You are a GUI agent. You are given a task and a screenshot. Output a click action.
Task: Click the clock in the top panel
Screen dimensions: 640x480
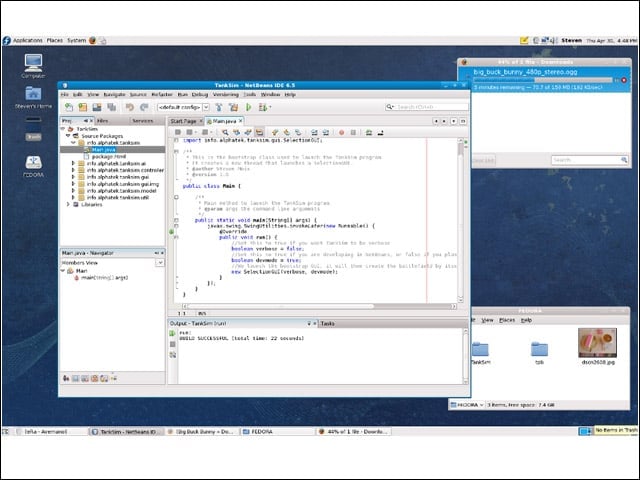[611, 40]
